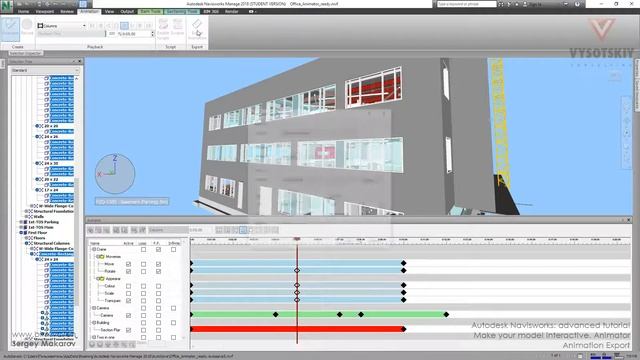640x360 pixels.
Task: Open the Sectioning Tools ribbon tab
Action: tap(181, 11)
